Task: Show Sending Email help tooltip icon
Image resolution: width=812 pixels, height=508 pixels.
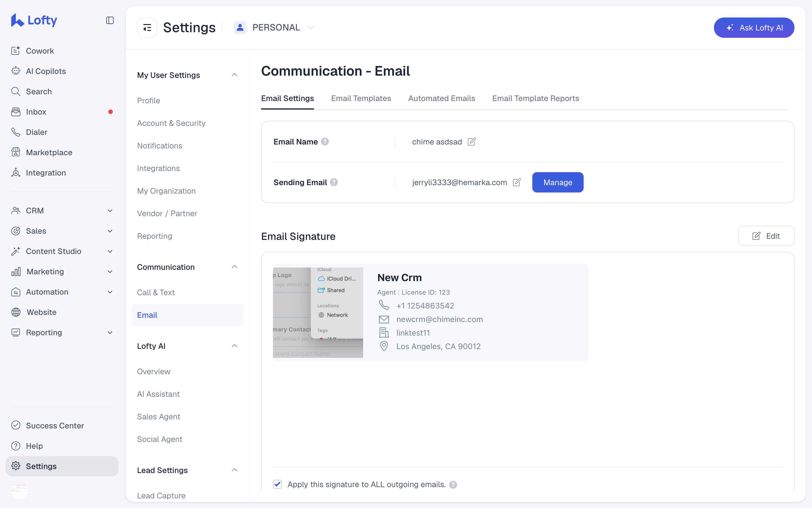Action: click(x=334, y=182)
